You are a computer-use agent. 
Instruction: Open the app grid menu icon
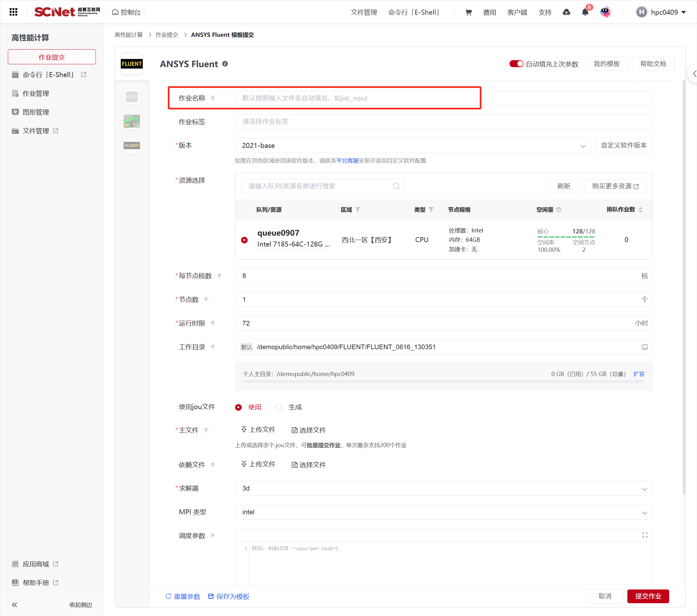tap(13, 12)
